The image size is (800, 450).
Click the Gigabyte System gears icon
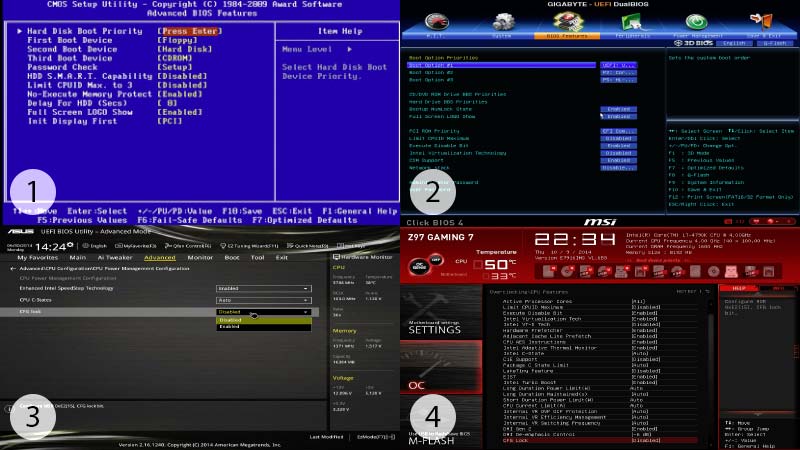click(x=501, y=23)
